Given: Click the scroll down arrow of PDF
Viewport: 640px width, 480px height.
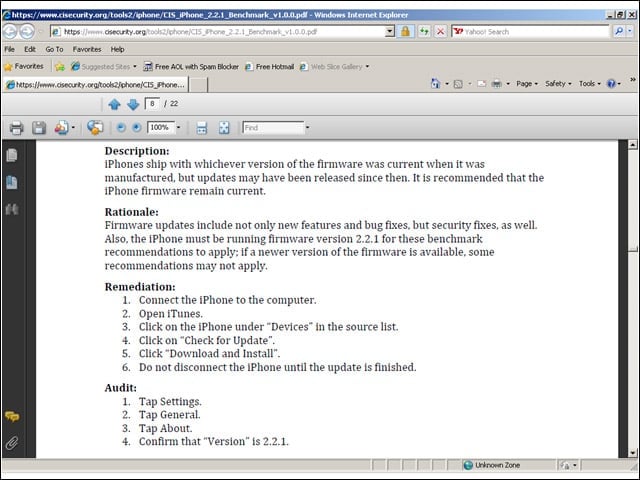Looking at the screenshot, I should (x=633, y=453).
